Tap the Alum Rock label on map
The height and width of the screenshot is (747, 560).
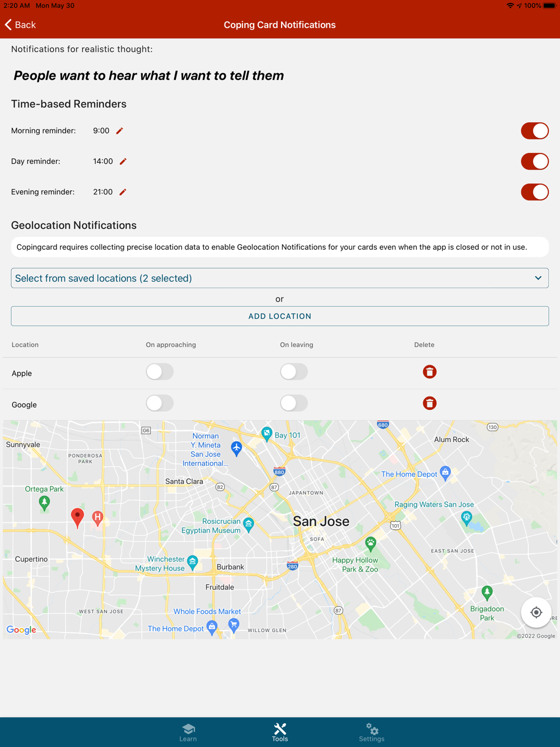click(451, 440)
